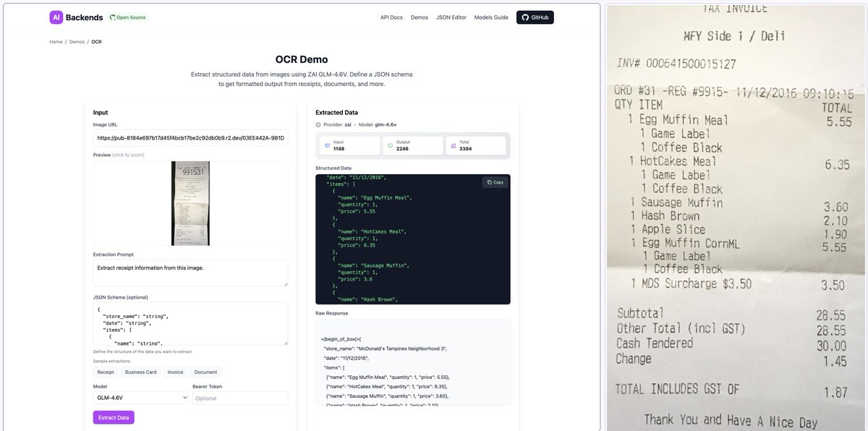
Task: Click the GitHub octocat icon
Action: 524,17
